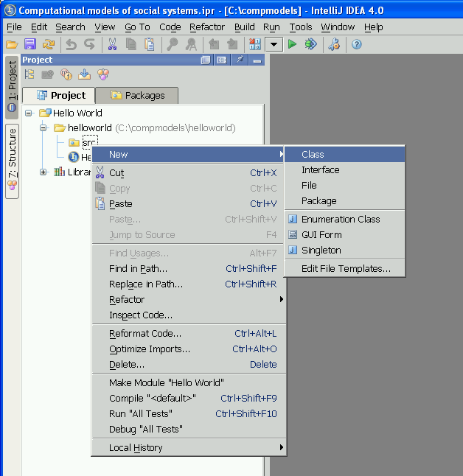Click the Paste clipboard toolbar icon
463x476 pixels.
(x=150, y=45)
